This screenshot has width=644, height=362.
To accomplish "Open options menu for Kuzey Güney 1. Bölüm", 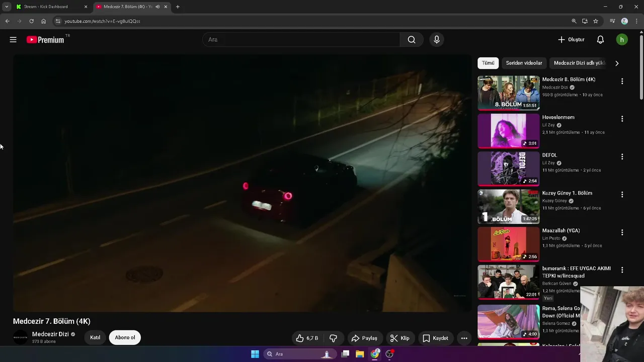I will pyautogui.click(x=622, y=195).
